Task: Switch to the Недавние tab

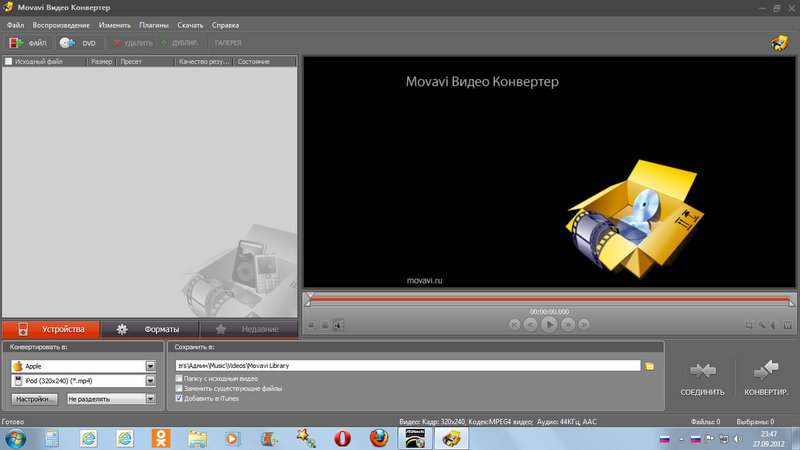Action: coord(248,329)
